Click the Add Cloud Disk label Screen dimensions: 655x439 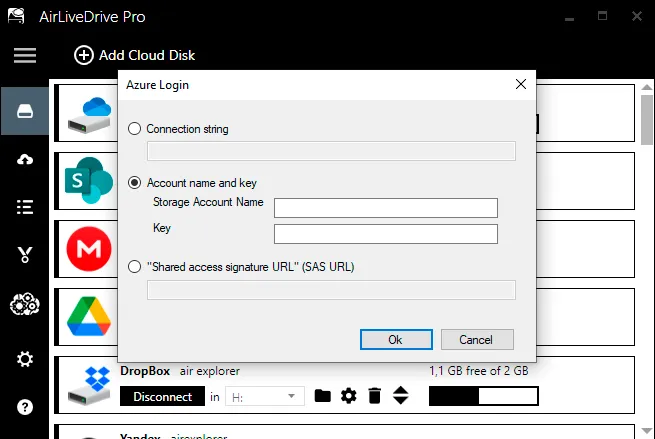[x=147, y=55]
